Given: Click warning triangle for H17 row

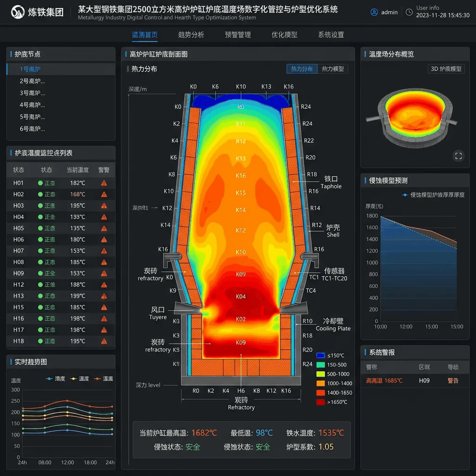Looking at the screenshot, I should [104, 330].
